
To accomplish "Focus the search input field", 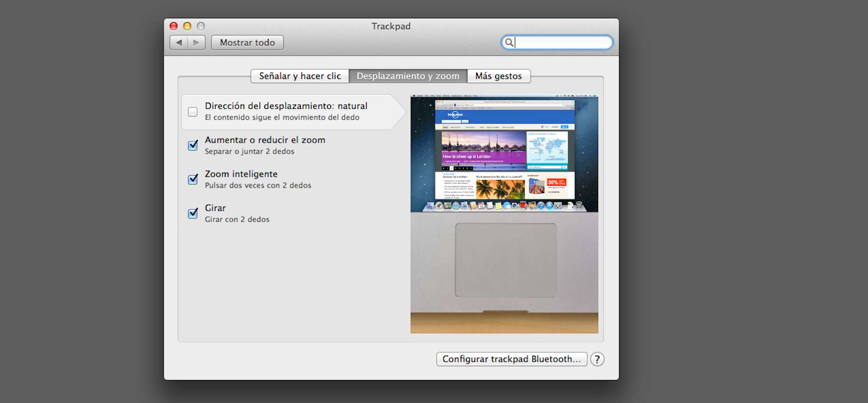I will pyautogui.click(x=562, y=43).
